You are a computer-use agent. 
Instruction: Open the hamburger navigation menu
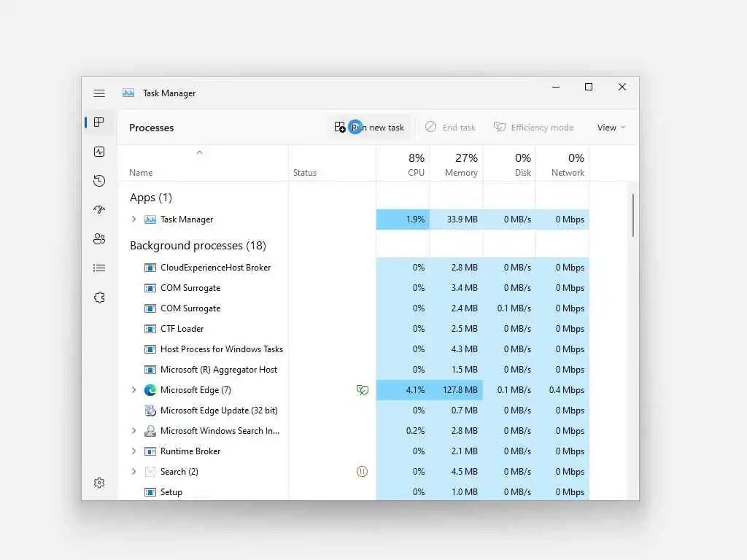click(x=99, y=93)
